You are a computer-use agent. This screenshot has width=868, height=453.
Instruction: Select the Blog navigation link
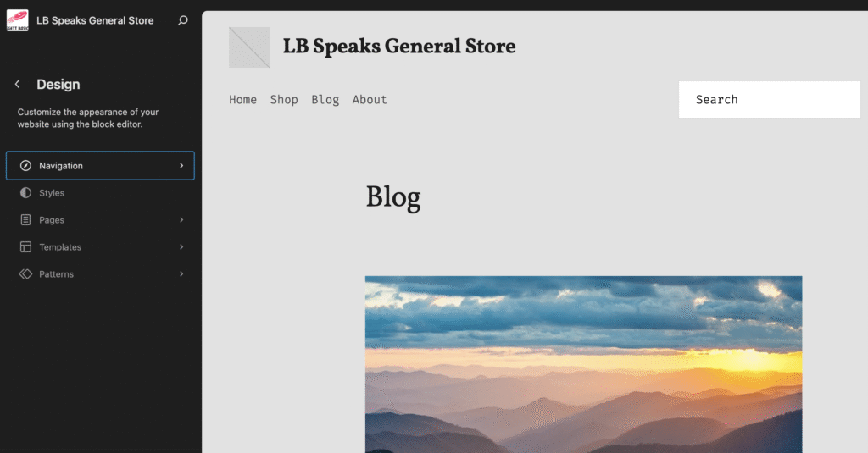tap(325, 100)
